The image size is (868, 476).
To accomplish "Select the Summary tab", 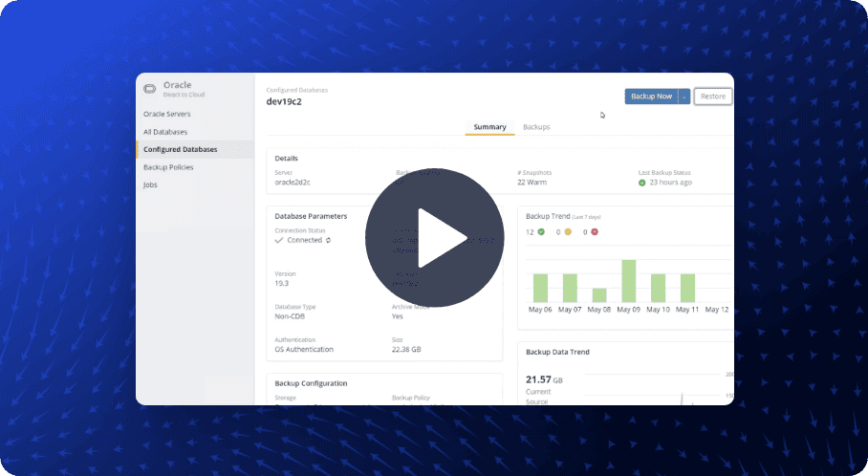I will (489, 127).
